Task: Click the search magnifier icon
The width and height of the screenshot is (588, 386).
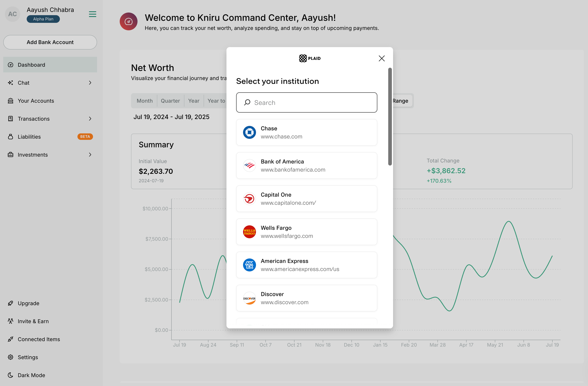Action: 247,102
